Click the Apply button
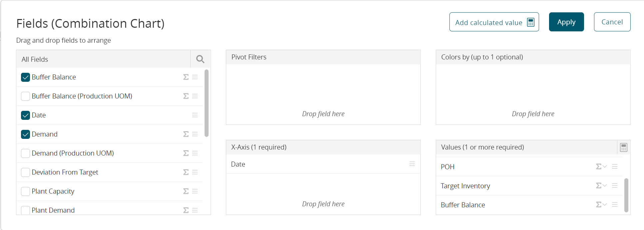 point(566,22)
